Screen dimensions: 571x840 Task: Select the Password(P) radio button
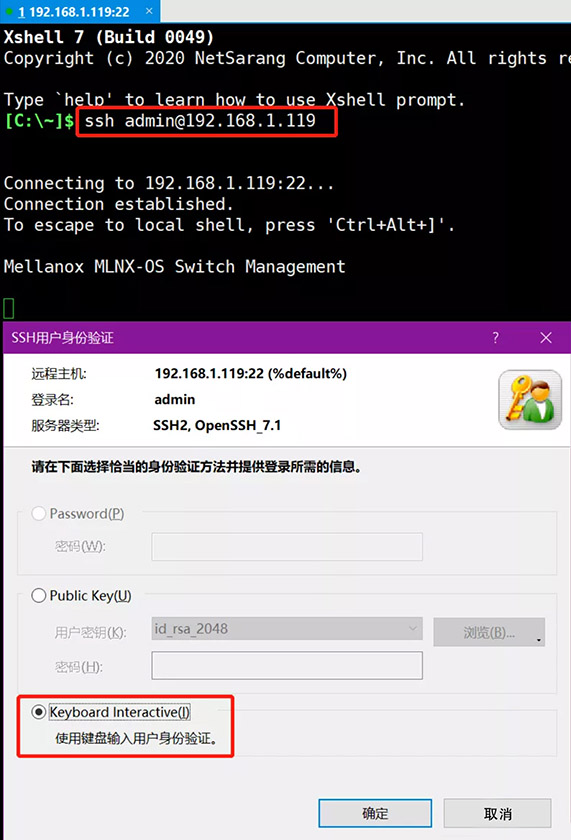click(x=39, y=514)
